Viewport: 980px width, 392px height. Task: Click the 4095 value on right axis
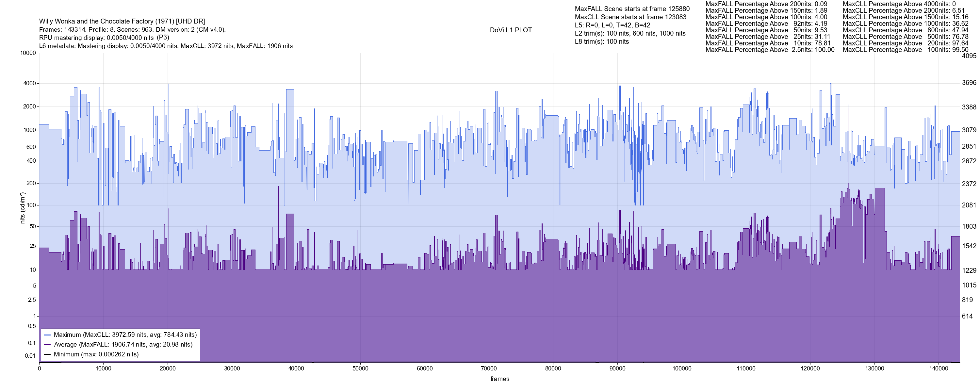(969, 56)
